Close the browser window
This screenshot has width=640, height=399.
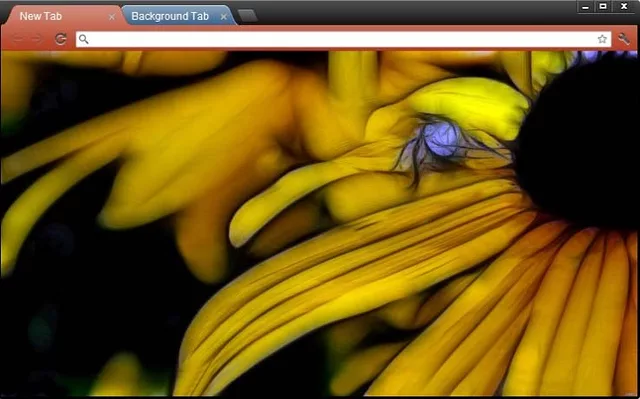pos(624,7)
